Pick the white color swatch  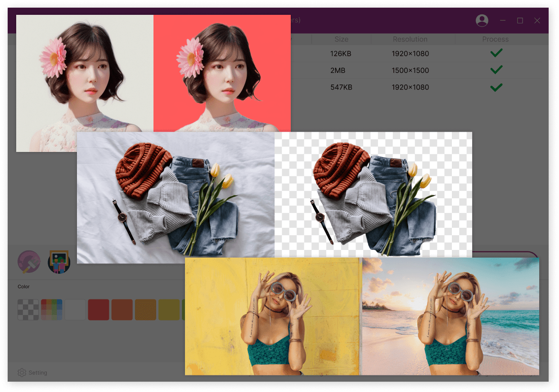75,310
